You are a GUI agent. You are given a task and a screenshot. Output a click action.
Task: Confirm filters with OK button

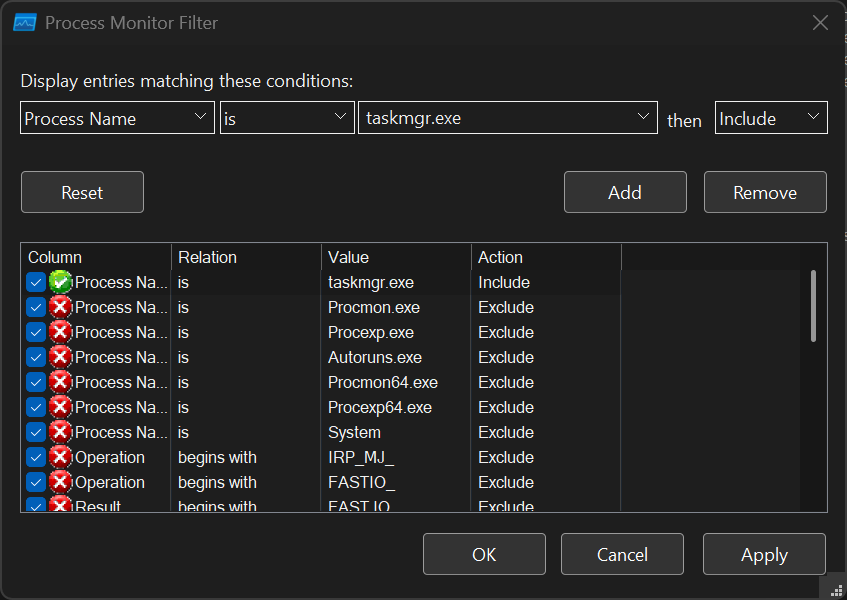pos(484,554)
